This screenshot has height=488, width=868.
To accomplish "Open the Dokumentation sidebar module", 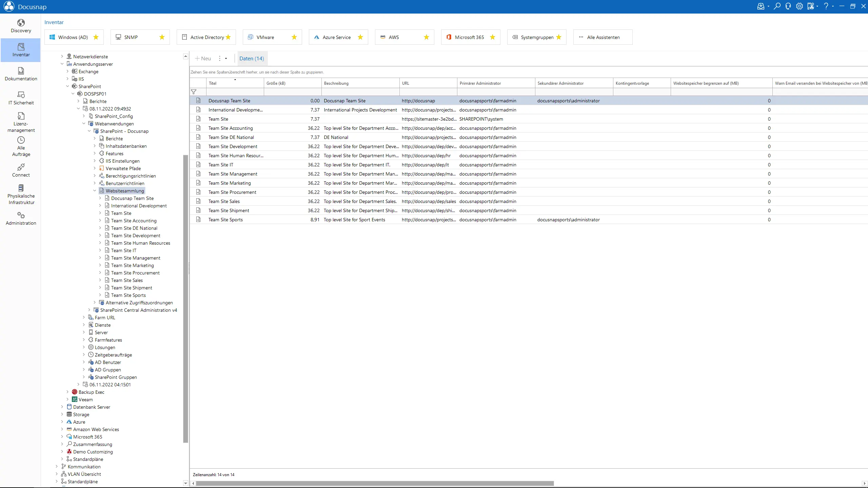I will pos(21,74).
